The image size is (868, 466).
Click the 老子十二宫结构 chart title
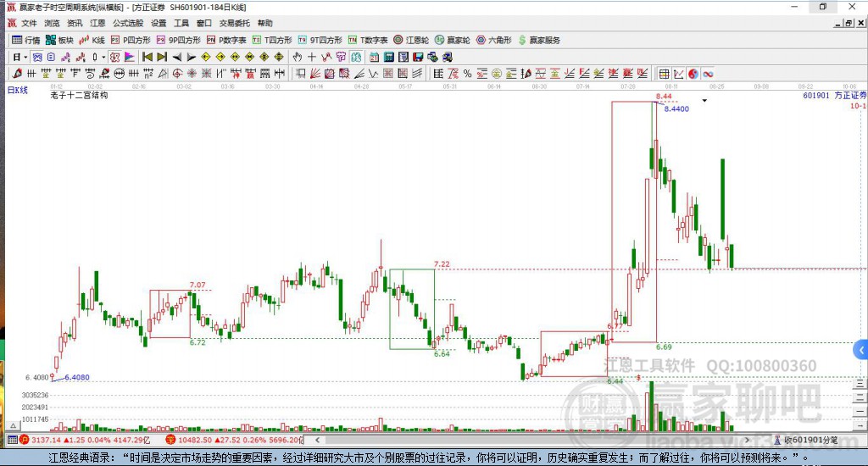tap(79, 95)
